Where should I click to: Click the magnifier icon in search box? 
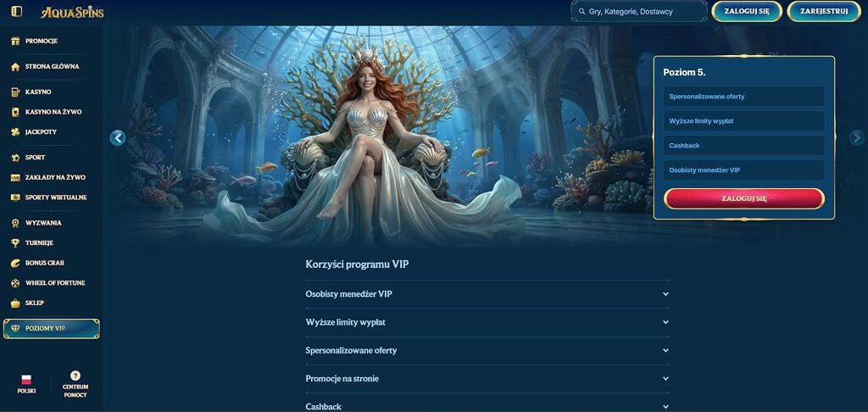pyautogui.click(x=581, y=11)
